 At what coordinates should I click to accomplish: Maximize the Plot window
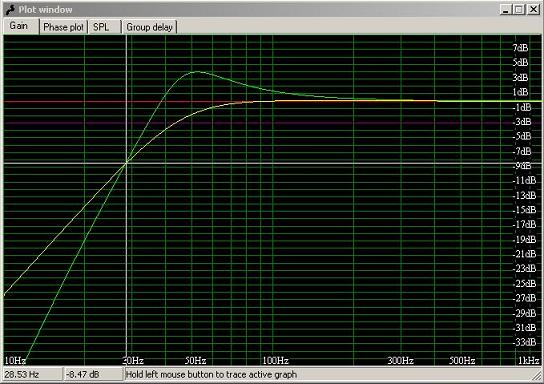coord(519,10)
